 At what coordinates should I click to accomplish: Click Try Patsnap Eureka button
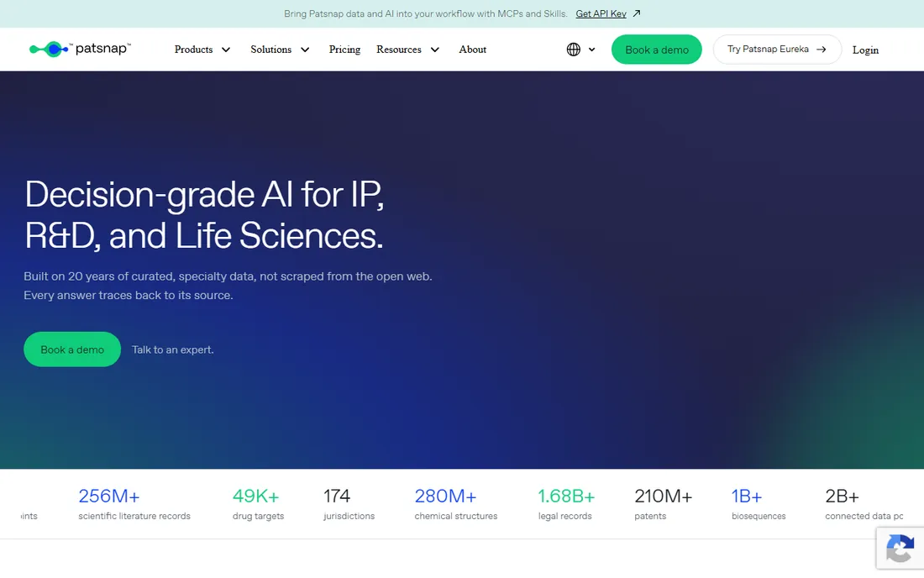coord(777,50)
